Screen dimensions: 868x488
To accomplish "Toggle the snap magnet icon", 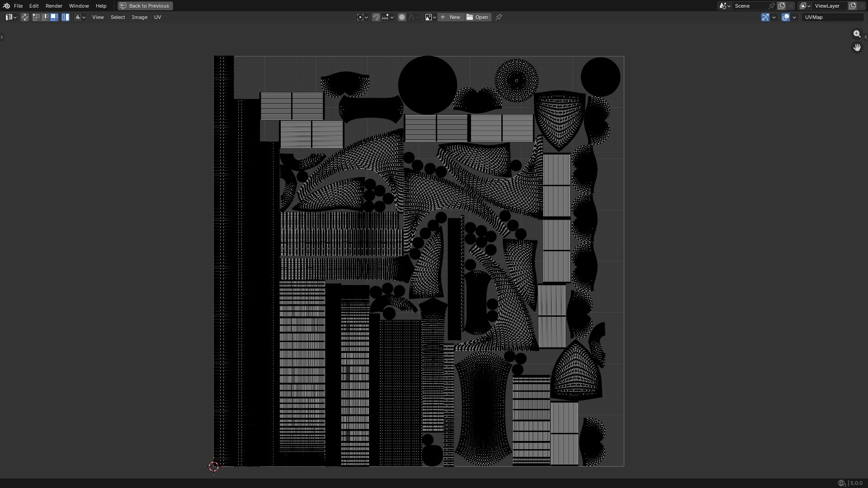I will [376, 17].
